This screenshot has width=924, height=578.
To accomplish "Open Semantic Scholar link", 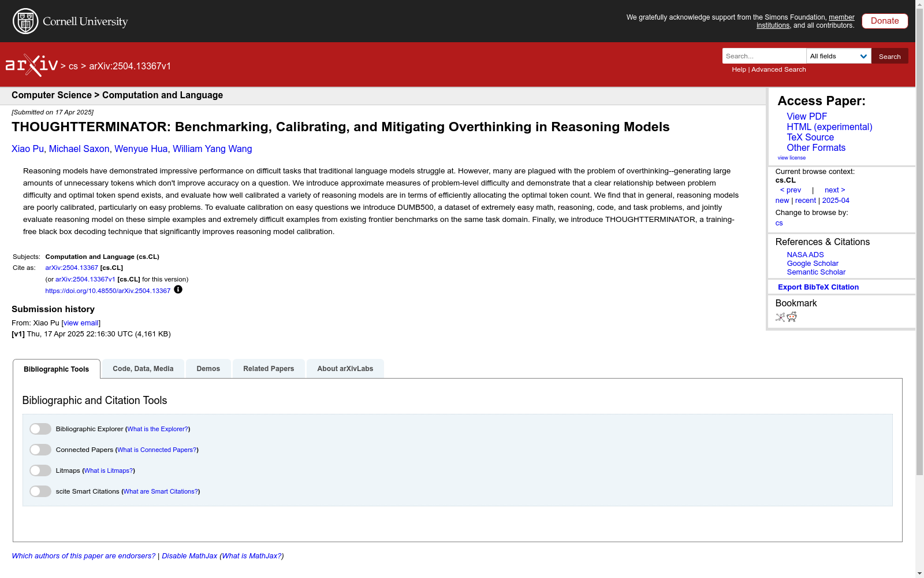I will [x=816, y=272].
